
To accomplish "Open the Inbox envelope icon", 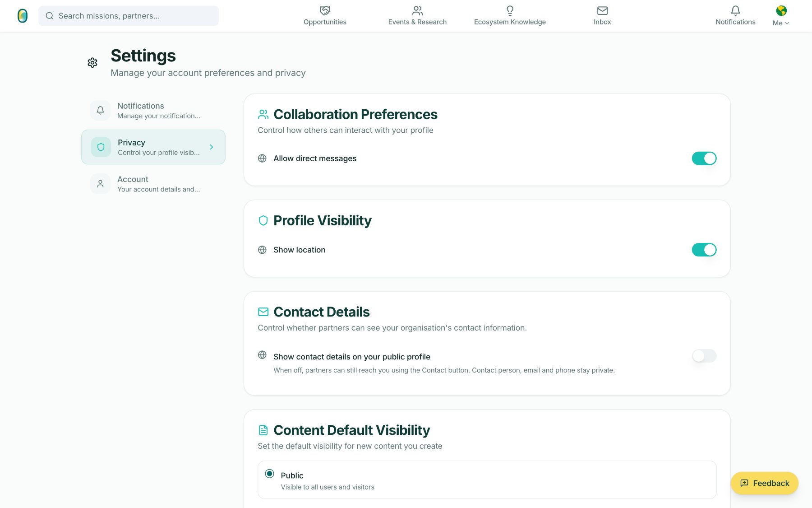I will [x=602, y=10].
